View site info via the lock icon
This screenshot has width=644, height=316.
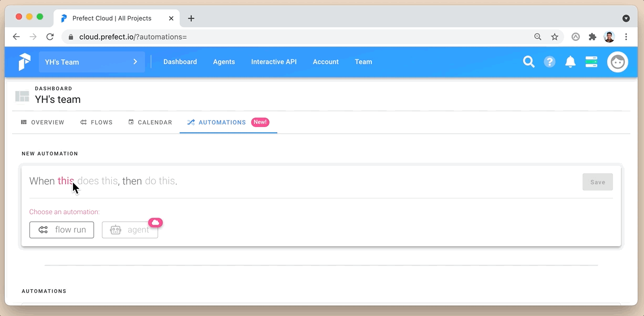pyautogui.click(x=71, y=37)
